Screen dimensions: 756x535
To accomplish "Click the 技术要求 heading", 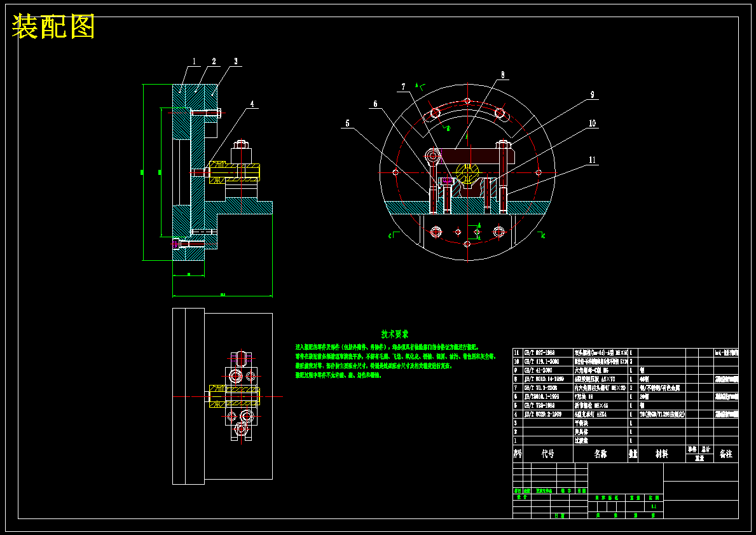I will tap(395, 334).
